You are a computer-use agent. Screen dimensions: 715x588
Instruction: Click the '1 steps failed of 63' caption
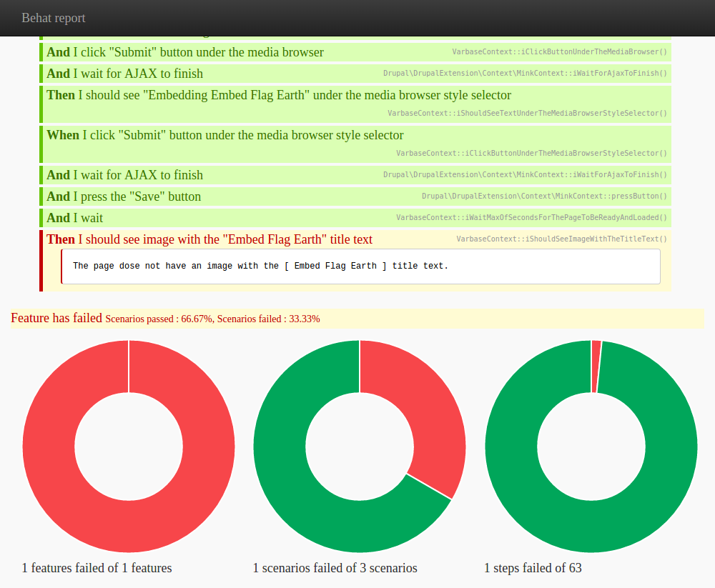point(533,568)
